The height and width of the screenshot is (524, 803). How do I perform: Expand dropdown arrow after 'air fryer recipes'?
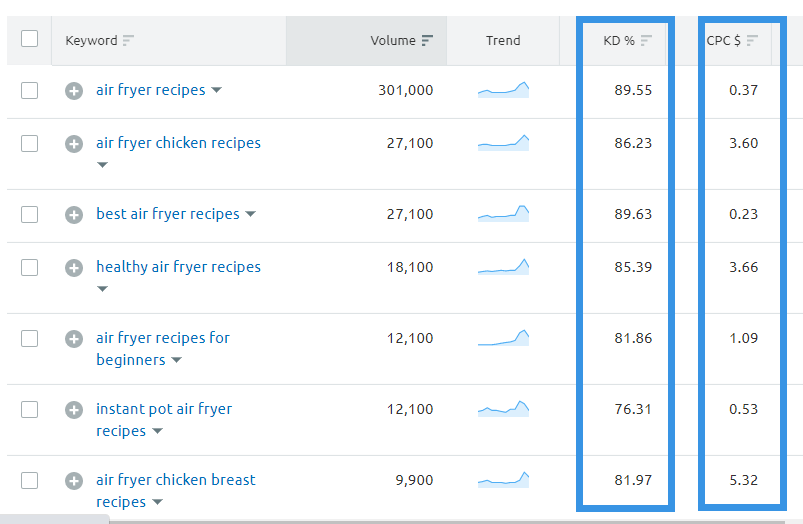pos(217,91)
